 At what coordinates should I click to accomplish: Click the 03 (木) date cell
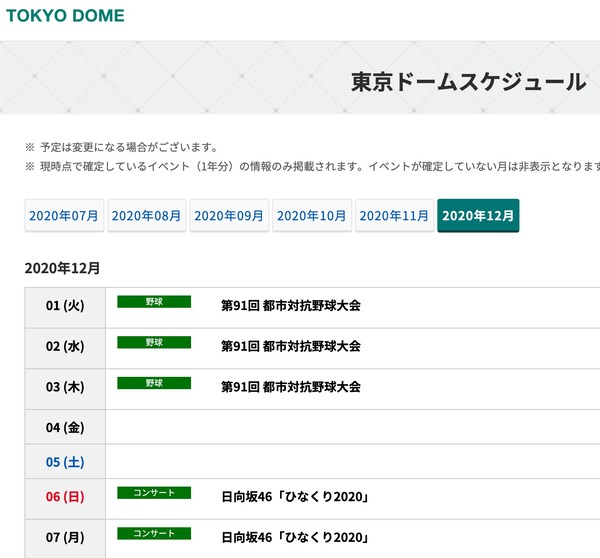[x=65, y=389]
